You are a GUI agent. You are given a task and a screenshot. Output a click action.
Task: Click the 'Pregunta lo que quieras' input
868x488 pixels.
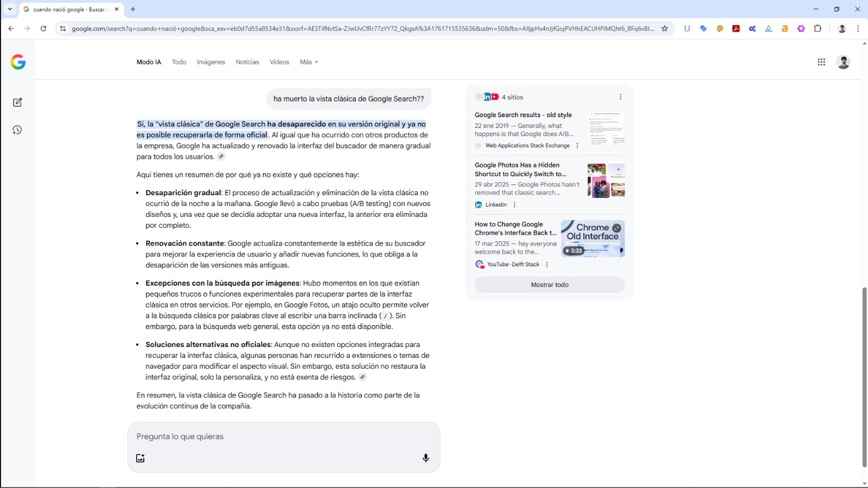(284, 436)
